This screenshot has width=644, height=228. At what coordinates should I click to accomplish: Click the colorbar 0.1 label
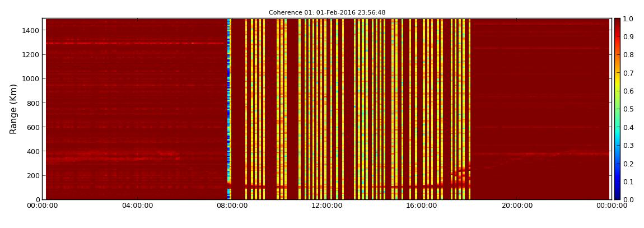[x=629, y=182]
